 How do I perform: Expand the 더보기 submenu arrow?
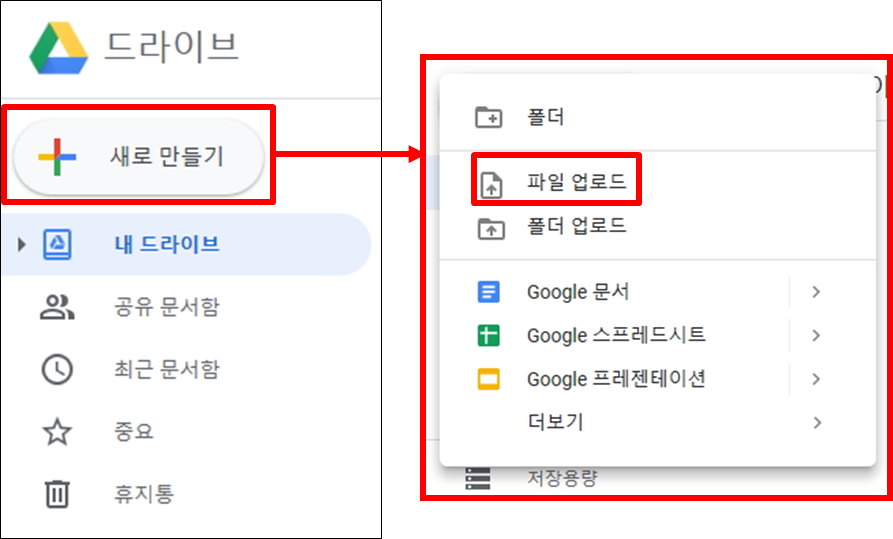click(817, 422)
